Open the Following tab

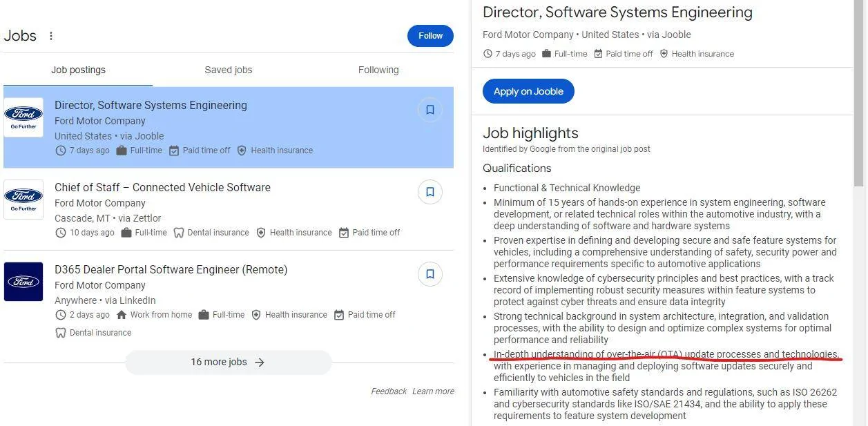(x=378, y=70)
